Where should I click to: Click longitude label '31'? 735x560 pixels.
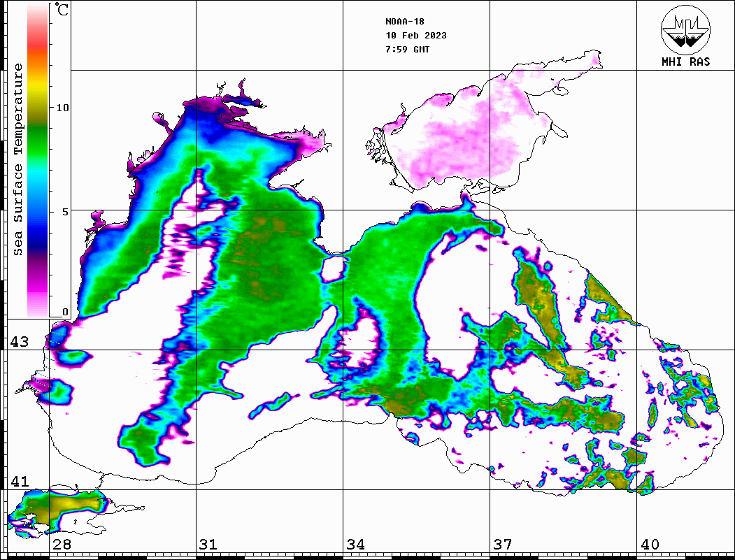[x=208, y=544]
